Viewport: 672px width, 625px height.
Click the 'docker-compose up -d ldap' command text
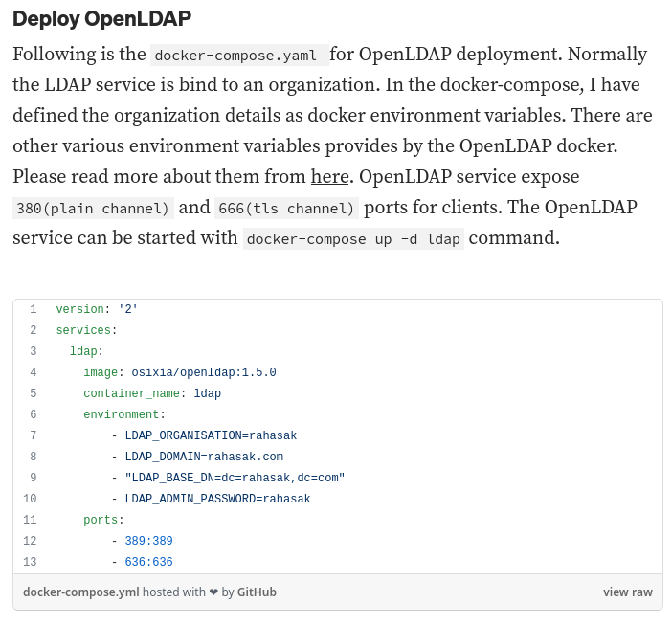(x=353, y=239)
